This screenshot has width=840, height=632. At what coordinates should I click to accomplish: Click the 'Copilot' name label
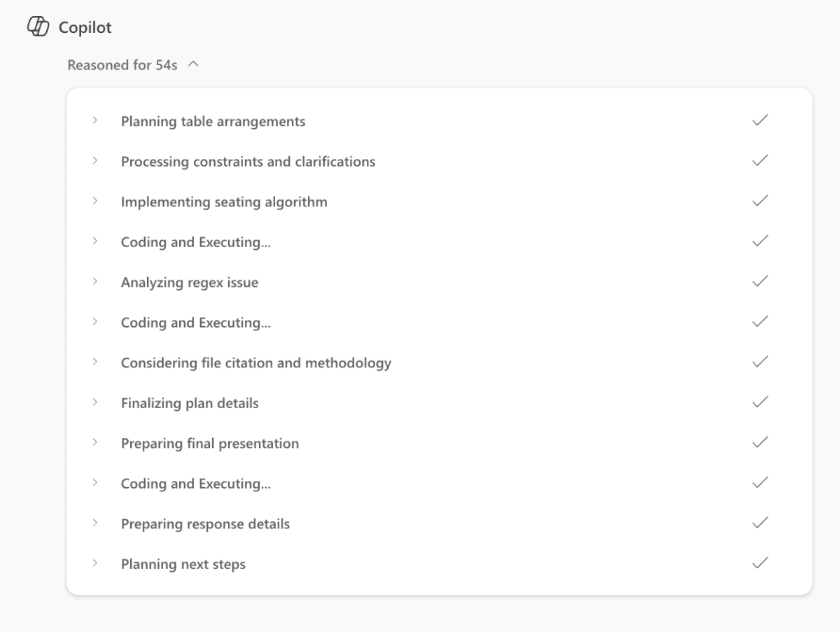point(85,28)
